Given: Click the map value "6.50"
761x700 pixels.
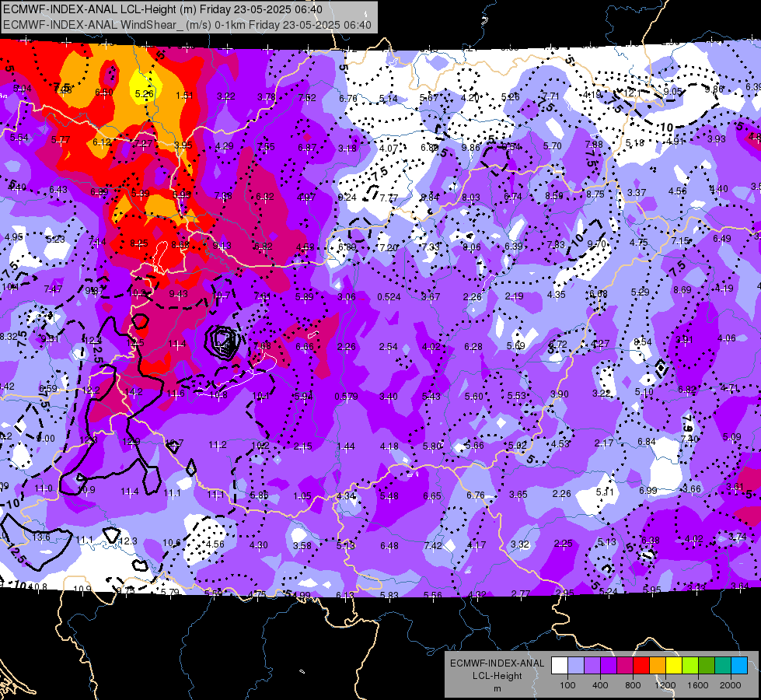Looking at the screenshot, I should tap(104, 93).
